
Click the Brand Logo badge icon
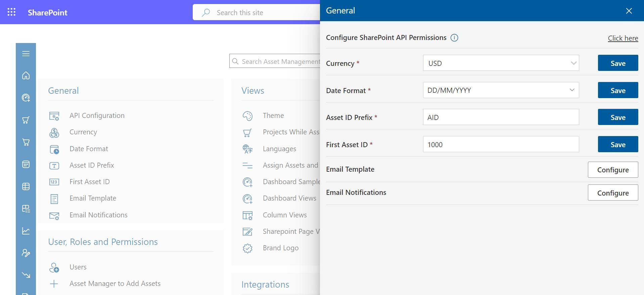click(x=247, y=248)
